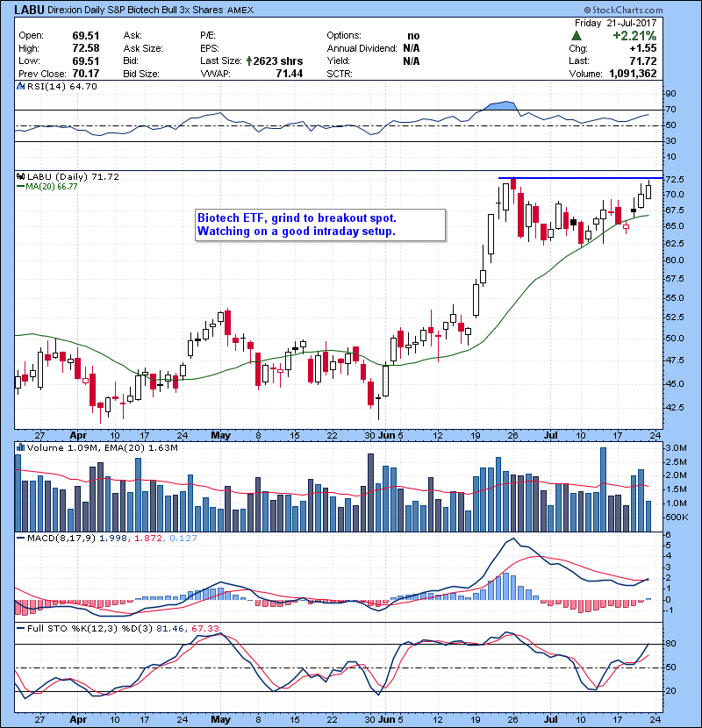
Task: Click the High value 72.58
Action: 86,48
